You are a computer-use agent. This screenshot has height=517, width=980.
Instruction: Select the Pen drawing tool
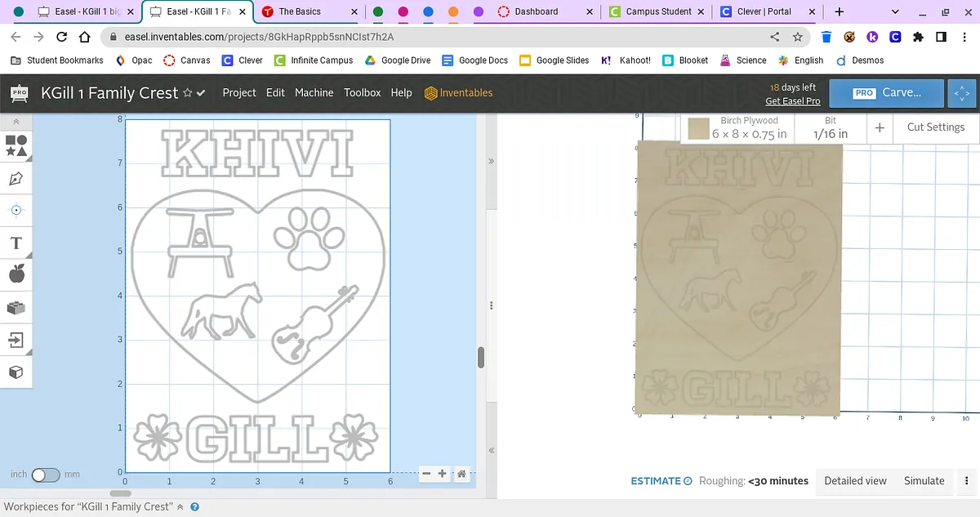point(16,179)
